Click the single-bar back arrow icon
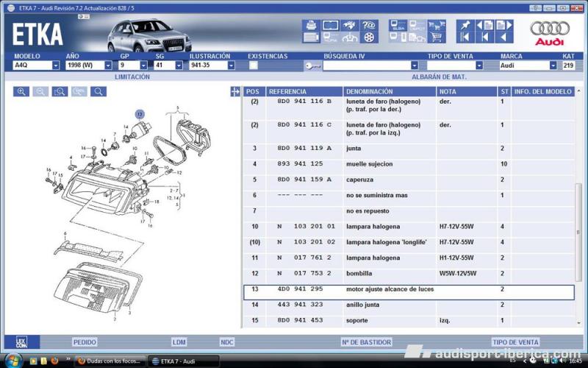This screenshot has height=368, width=588. [x=484, y=38]
